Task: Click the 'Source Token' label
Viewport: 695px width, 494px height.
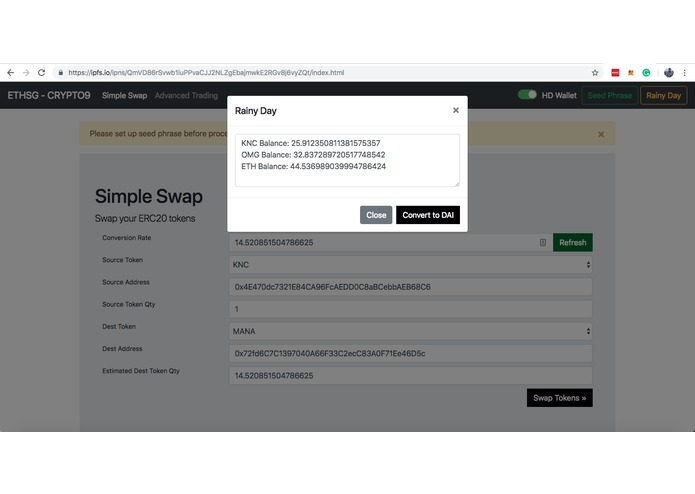Action: 122,260
